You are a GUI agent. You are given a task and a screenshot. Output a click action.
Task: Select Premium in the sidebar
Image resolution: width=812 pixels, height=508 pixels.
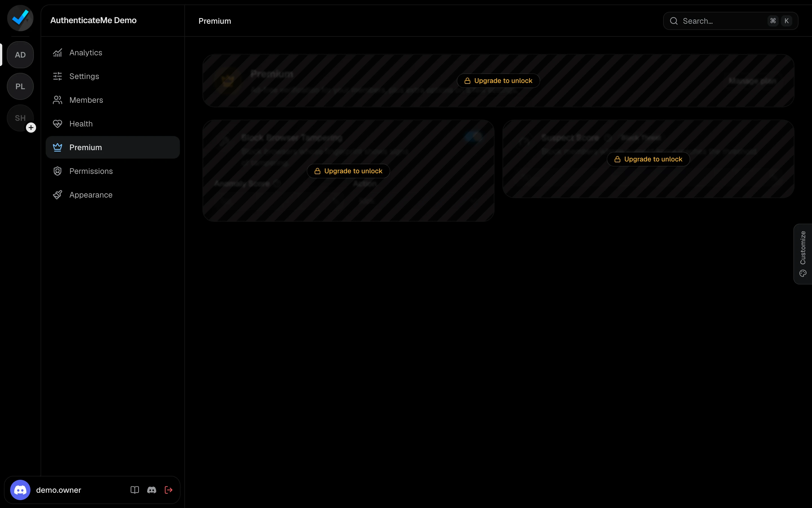pyautogui.click(x=113, y=148)
